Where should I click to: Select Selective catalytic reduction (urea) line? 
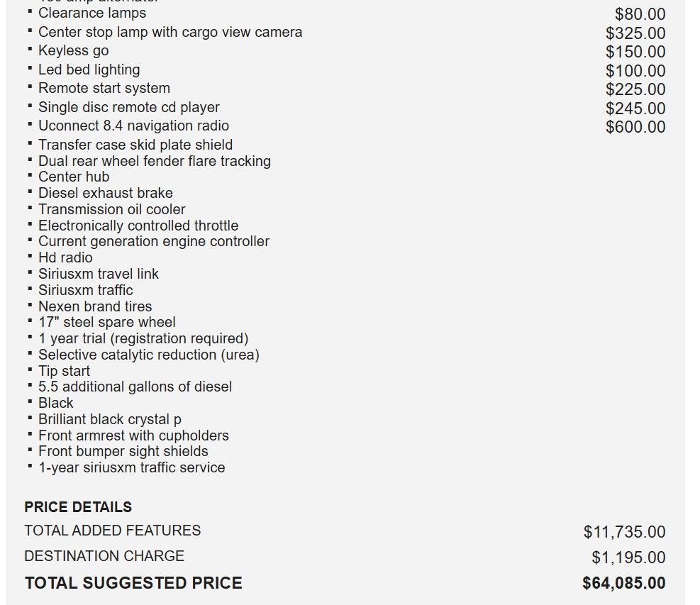tap(148, 355)
